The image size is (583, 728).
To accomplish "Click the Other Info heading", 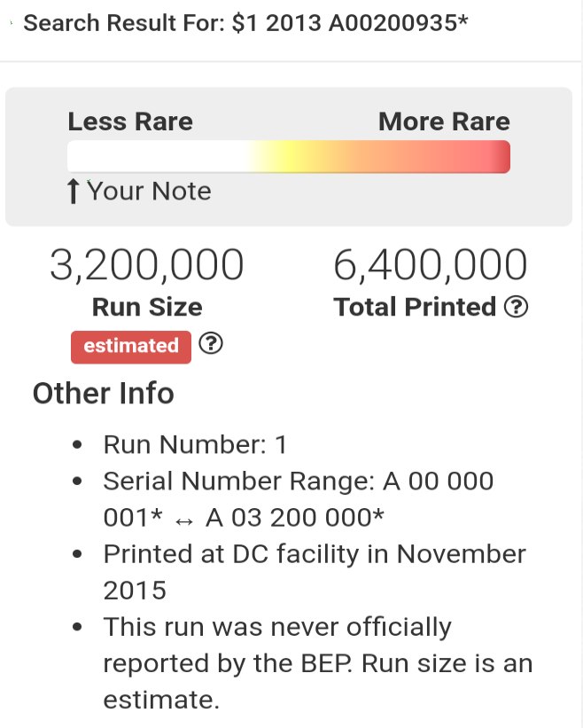I will 104,393.
